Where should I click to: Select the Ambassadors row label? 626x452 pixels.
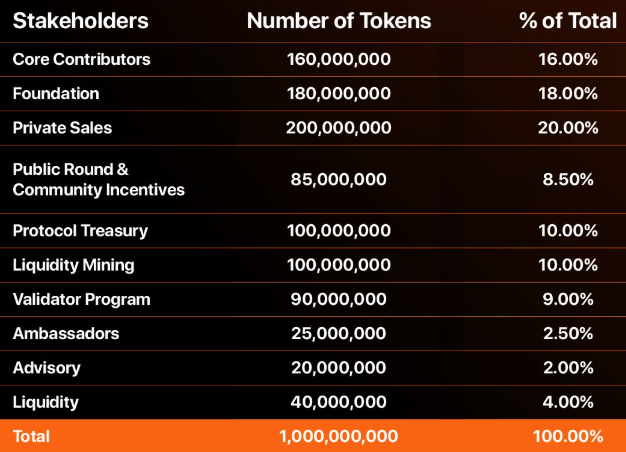click(x=66, y=333)
